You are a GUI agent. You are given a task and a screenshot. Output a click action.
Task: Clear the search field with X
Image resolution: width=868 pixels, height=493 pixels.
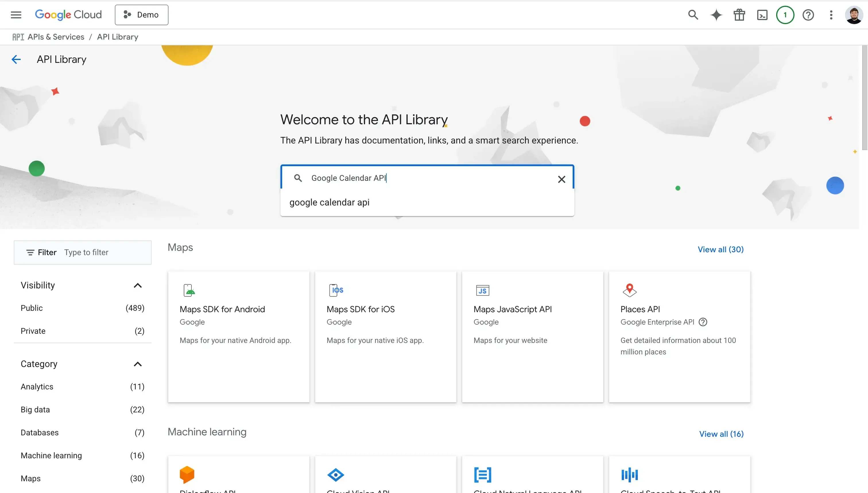pos(561,179)
